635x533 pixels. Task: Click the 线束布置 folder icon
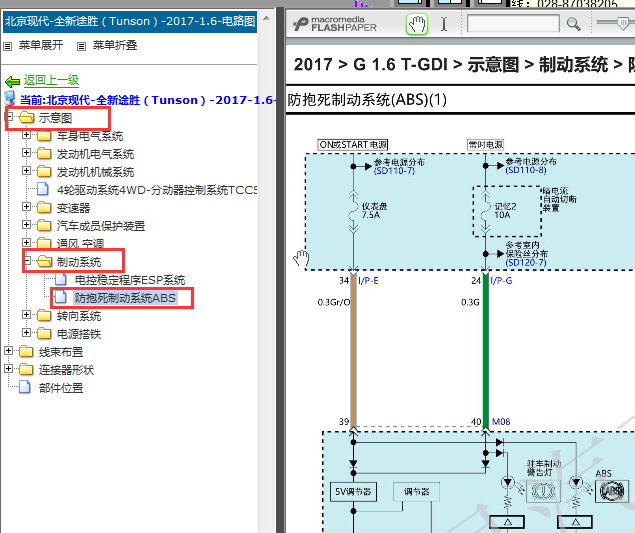(26, 351)
